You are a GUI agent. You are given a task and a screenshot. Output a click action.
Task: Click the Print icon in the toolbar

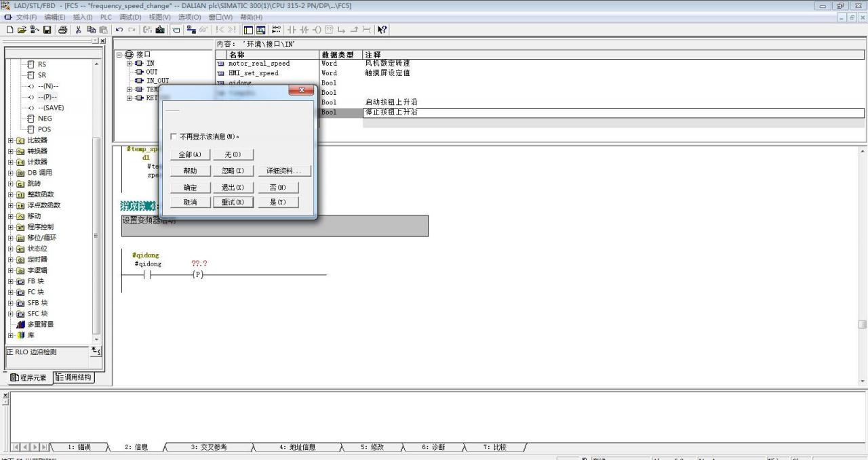[x=63, y=30]
